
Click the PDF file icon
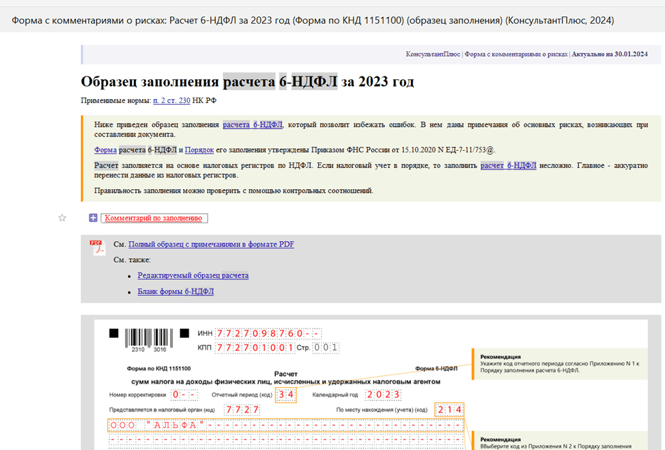(98, 246)
